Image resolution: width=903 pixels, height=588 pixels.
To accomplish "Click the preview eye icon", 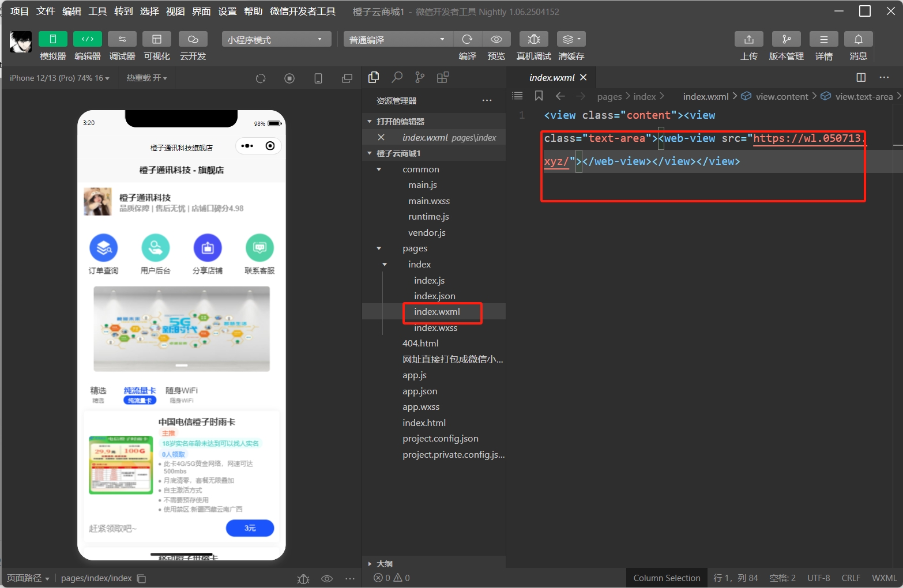I will click(x=496, y=39).
